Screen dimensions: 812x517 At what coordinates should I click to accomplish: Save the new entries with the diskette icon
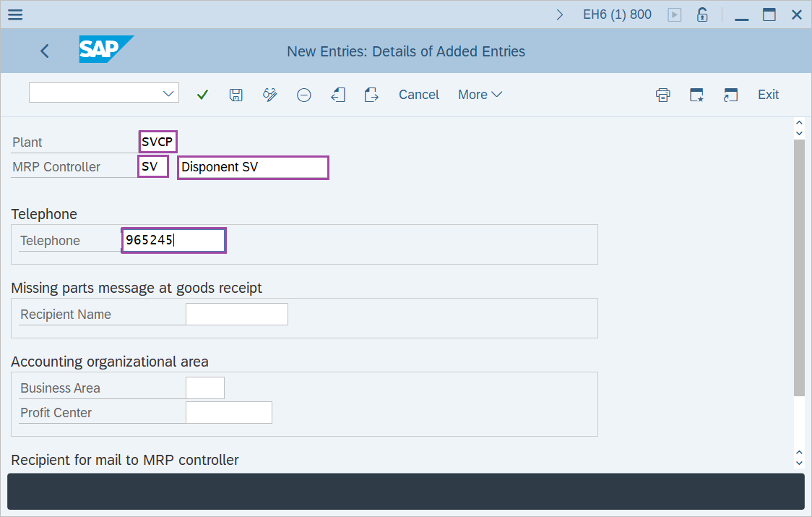[236, 94]
